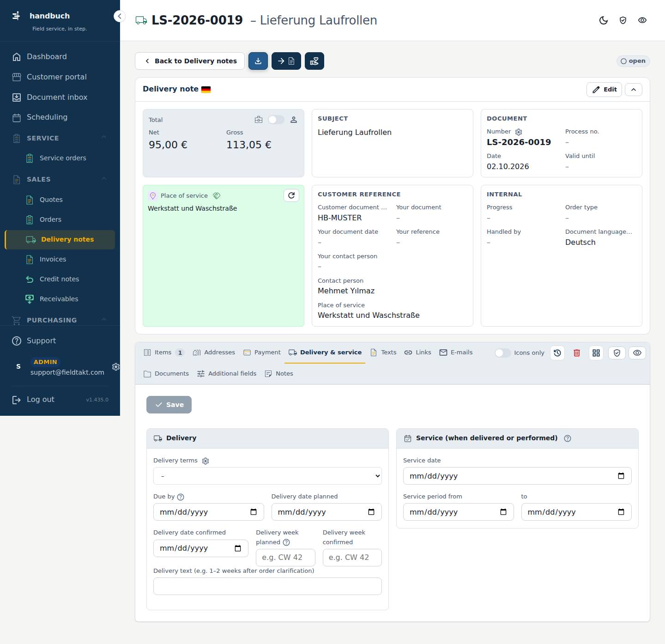Screen dimensions: 665x644
Task: Click the Delivery text input field
Action: point(267,586)
